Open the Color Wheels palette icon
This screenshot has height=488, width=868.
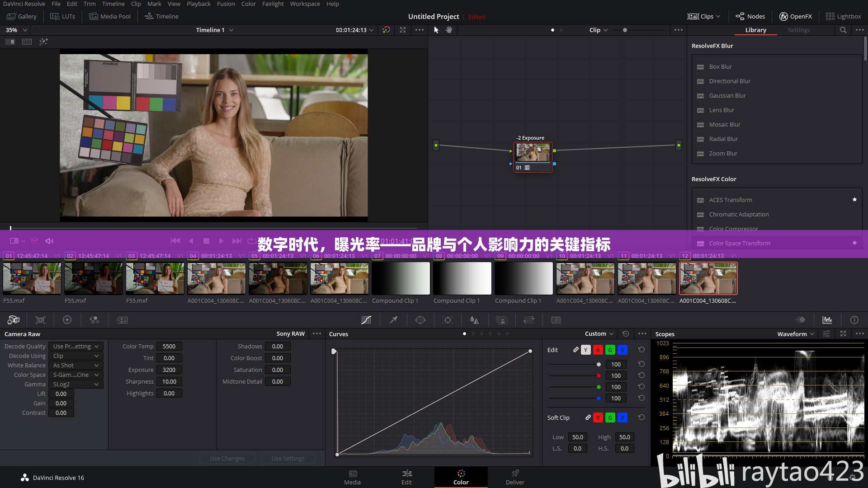[x=67, y=320]
